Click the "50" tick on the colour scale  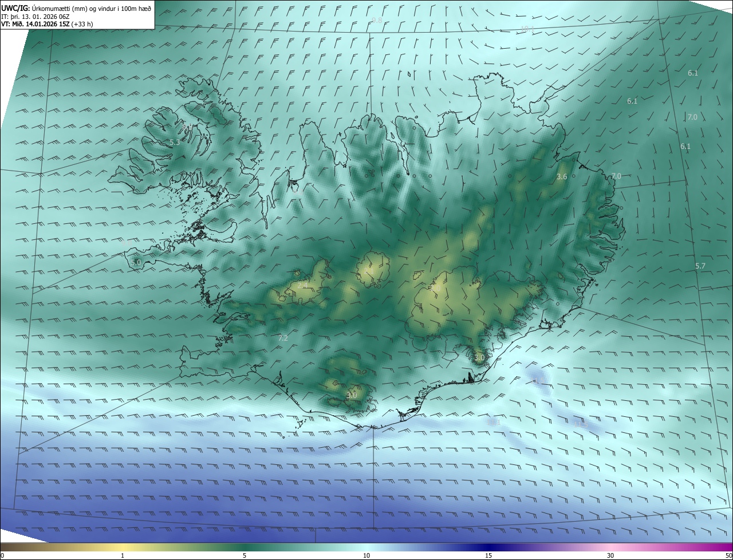(728, 555)
